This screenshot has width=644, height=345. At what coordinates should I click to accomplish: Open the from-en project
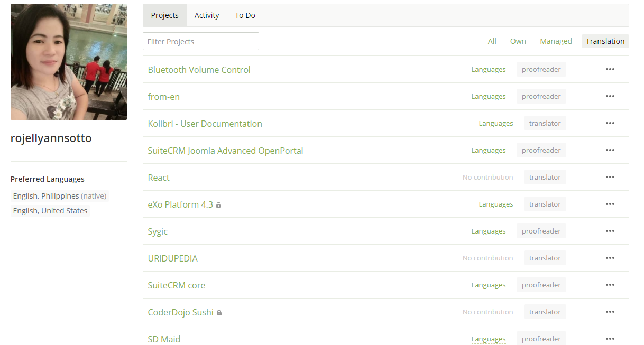[164, 97]
